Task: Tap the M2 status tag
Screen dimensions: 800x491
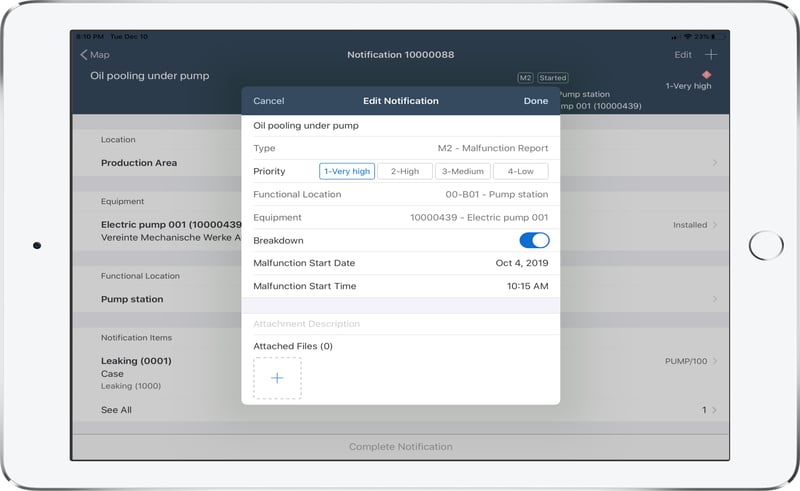Action: click(x=525, y=78)
